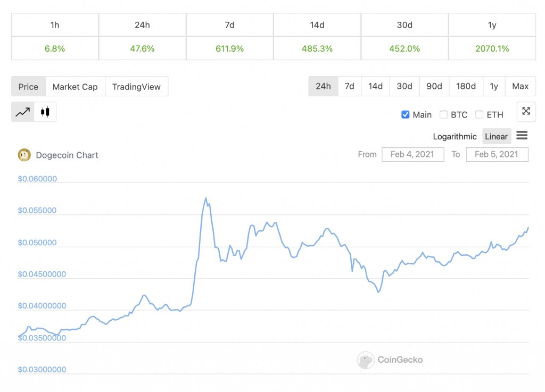The height and width of the screenshot is (392, 545).
Task: Open fullscreen chart expand icon
Action: [526, 112]
